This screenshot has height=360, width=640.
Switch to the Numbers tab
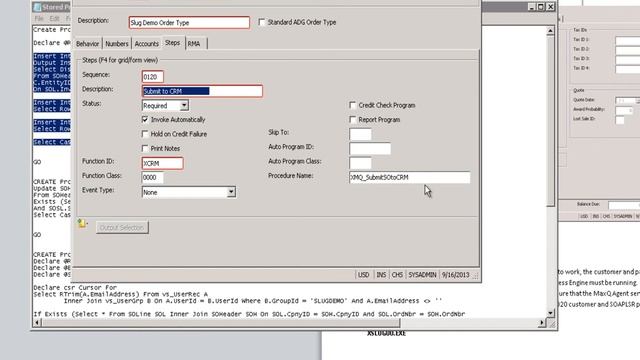(117, 44)
